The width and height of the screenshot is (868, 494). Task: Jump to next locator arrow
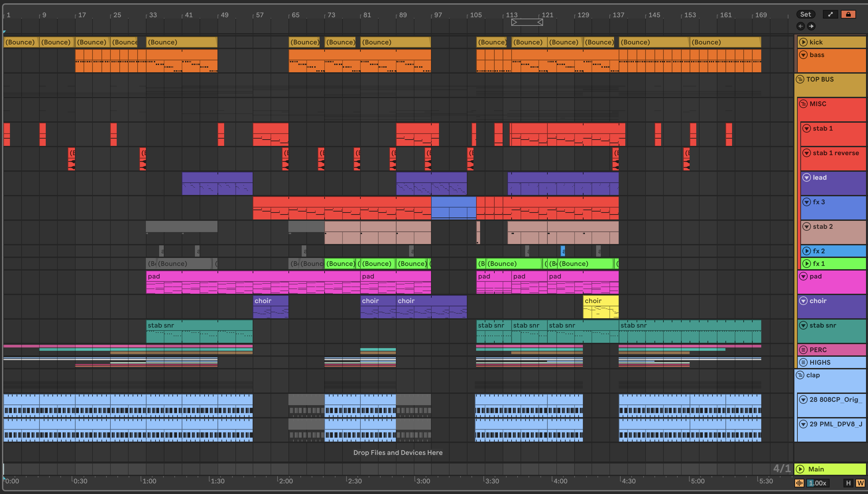coord(811,26)
